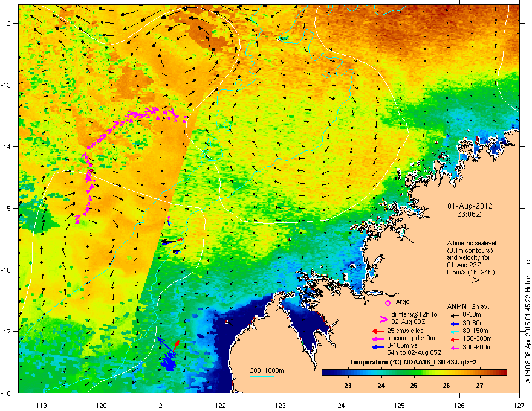532x411 pixels.
Task: Click the black 0-30m ANMN legend arrow
Action: (454, 316)
